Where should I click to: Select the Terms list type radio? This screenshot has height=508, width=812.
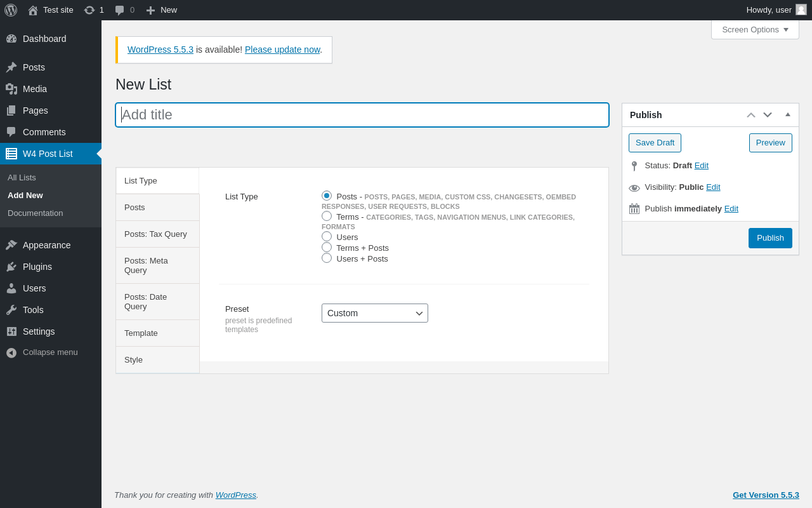[327, 216]
